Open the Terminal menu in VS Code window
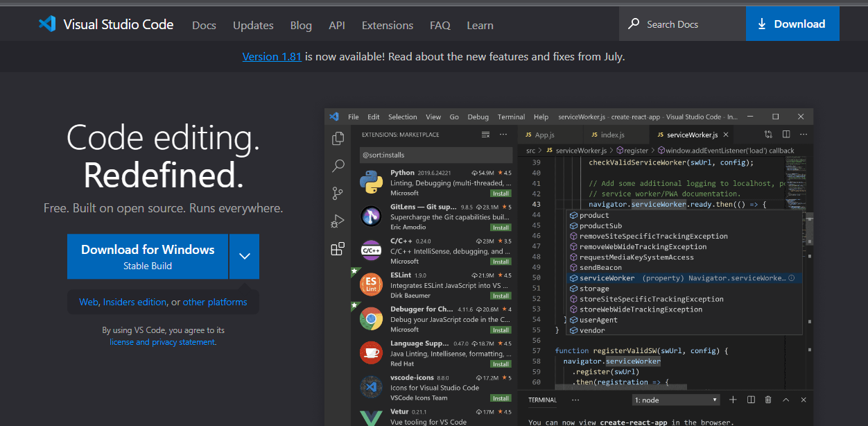The height and width of the screenshot is (426, 868). (511, 117)
